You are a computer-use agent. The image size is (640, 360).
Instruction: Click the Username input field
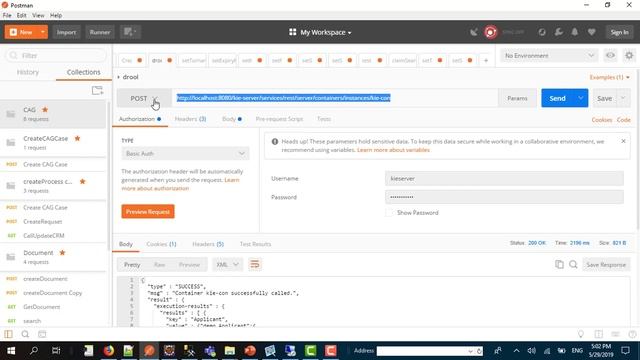(x=504, y=178)
